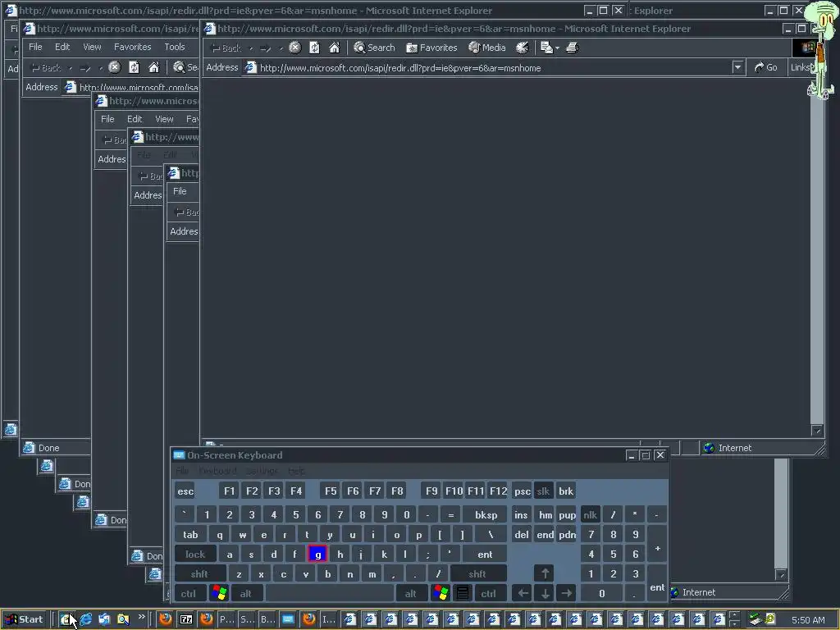
Task: Click Refresh icon in the leftmost background IE window
Action: 134,67
